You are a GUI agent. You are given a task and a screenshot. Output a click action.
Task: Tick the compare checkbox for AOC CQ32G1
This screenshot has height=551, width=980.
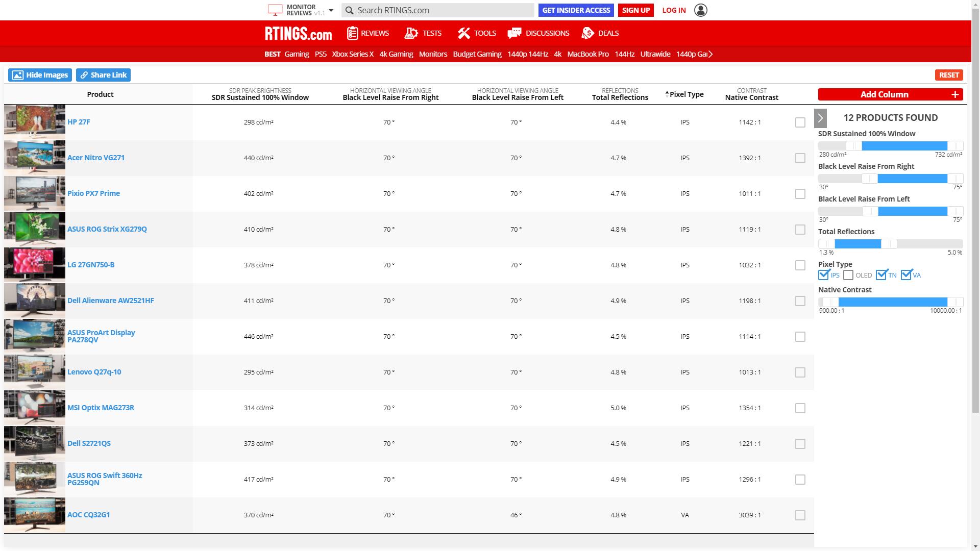pyautogui.click(x=800, y=515)
